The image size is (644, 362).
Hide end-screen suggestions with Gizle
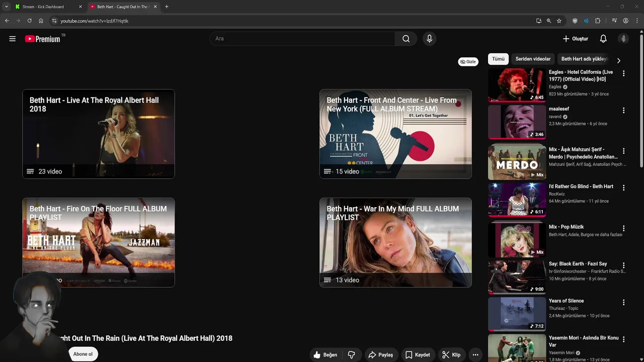pos(468,62)
